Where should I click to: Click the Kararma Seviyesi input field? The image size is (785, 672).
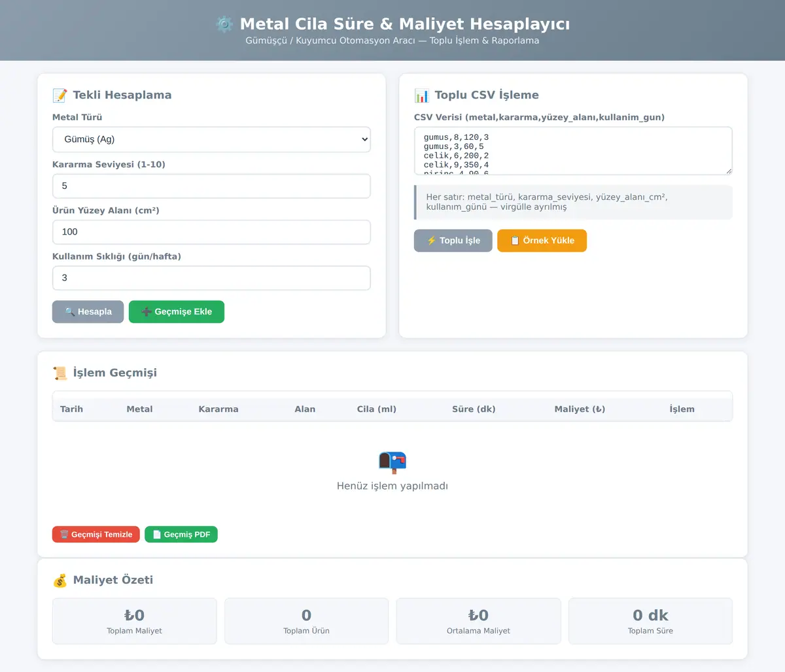[211, 186]
